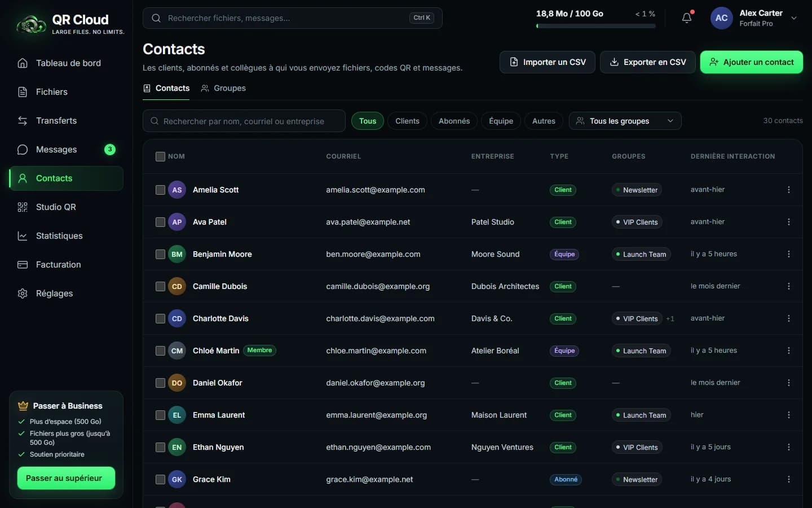The image size is (812, 508).
Task: Focus the Rechercher par nom search field
Action: click(244, 121)
